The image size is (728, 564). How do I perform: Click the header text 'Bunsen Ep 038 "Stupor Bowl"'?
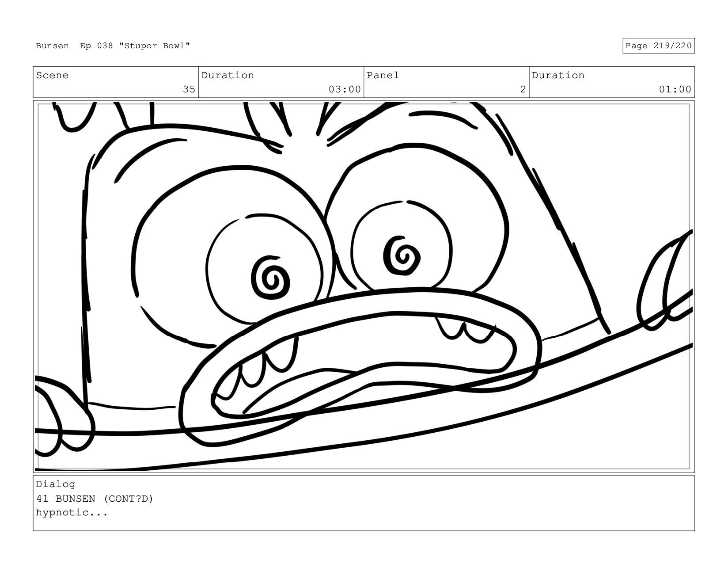113,46
